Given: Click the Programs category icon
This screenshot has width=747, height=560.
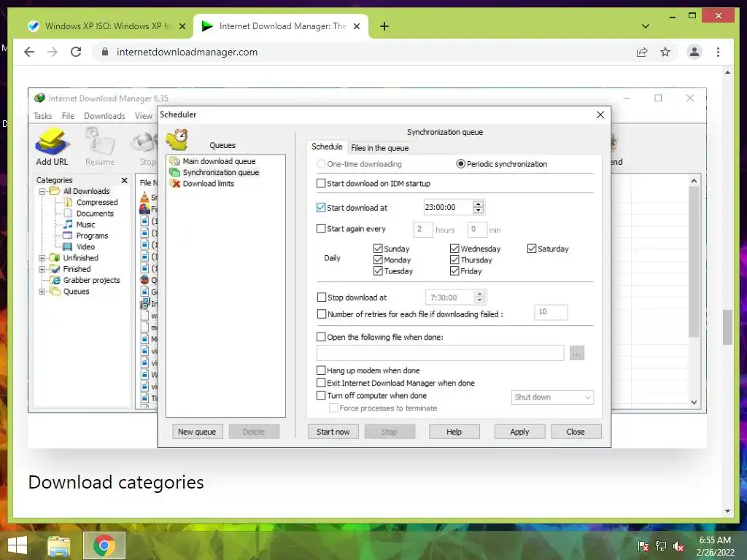Looking at the screenshot, I should point(68,236).
